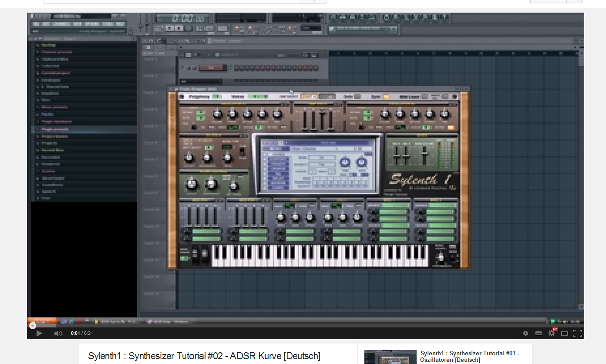Mute the video with the speaker icon
This screenshot has width=606, height=364.
click(x=58, y=334)
